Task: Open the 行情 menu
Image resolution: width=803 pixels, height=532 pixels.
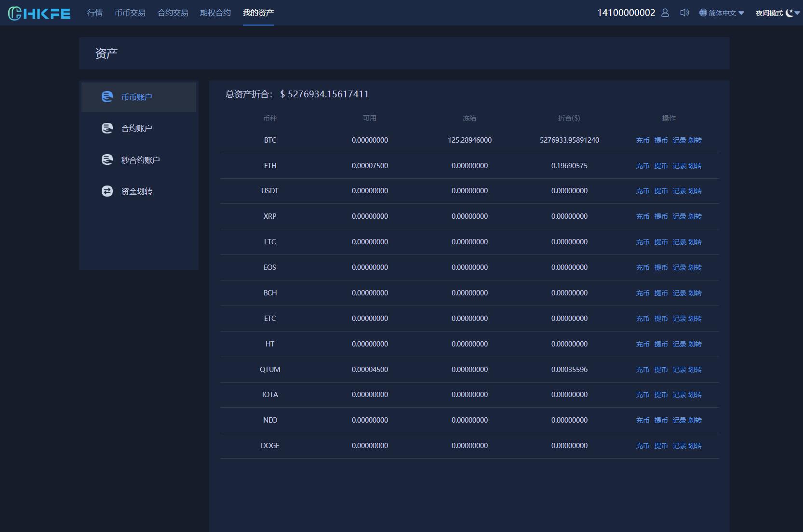Action: (x=95, y=13)
